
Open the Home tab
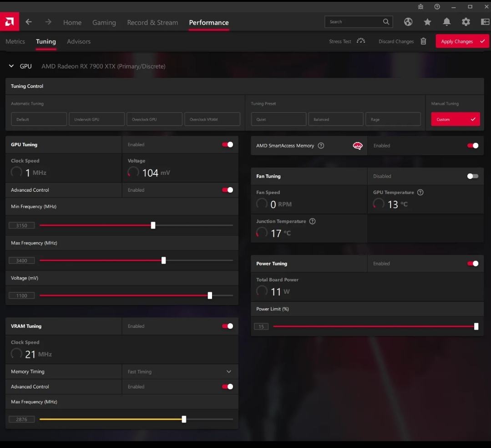72,23
